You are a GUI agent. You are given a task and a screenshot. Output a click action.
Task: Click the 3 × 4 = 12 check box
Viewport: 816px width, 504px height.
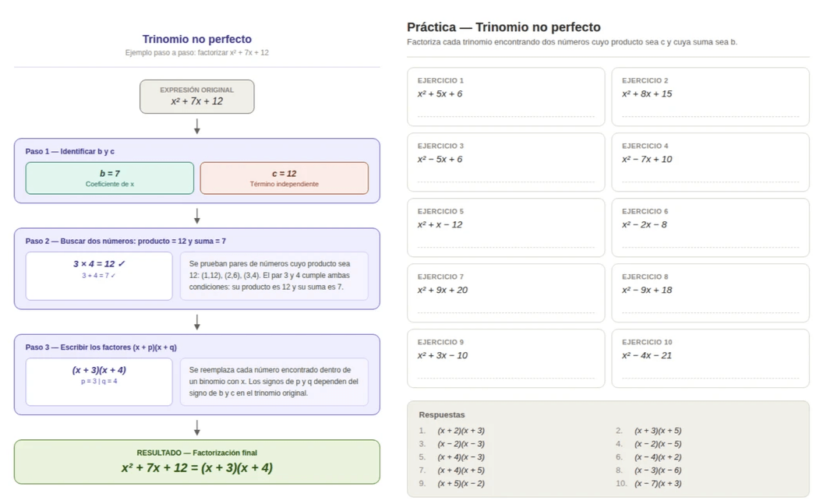point(99,277)
